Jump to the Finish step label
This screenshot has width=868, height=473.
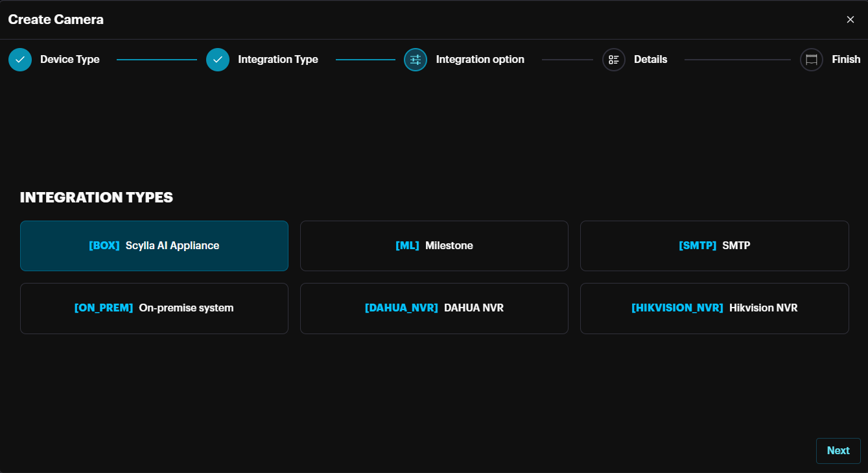846,60
